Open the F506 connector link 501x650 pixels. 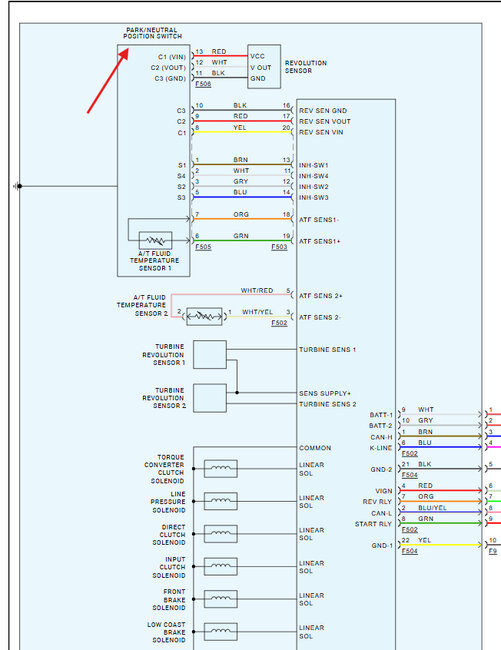(x=203, y=84)
